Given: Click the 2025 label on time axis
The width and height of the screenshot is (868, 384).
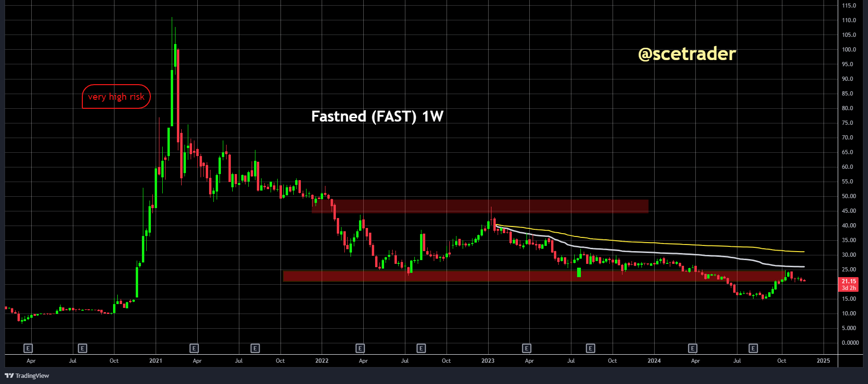Looking at the screenshot, I should [823, 361].
